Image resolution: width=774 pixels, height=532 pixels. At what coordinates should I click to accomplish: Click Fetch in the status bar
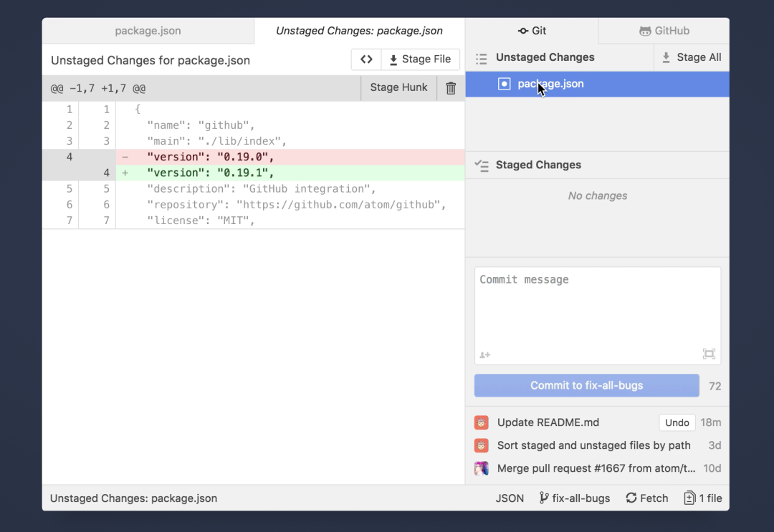pyautogui.click(x=646, y=498)
